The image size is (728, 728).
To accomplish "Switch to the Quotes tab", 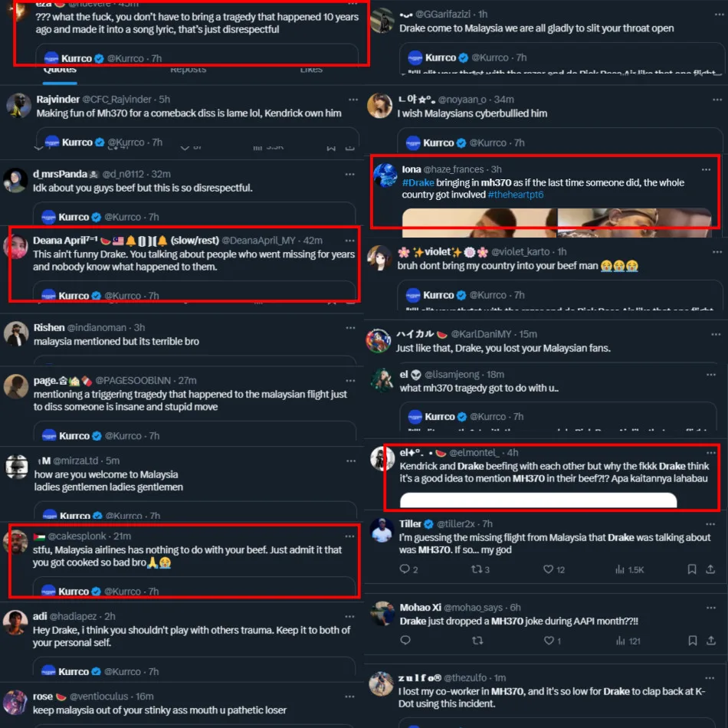I will (60, 71).
